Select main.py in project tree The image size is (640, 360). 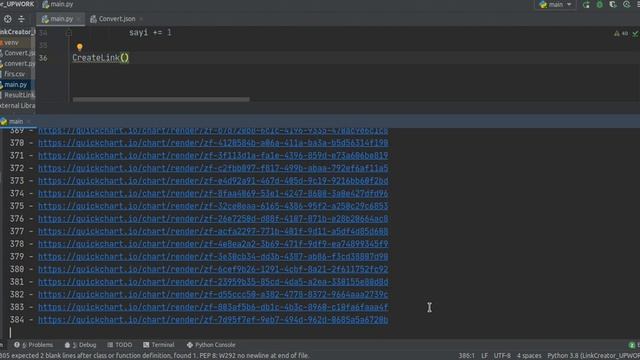[x=15, y=85]
